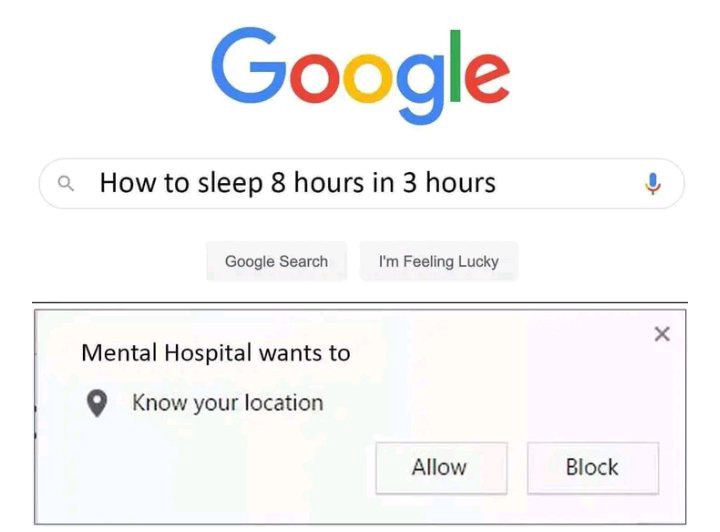
Task: Allow Mental Hospital to know location
Action: 441,468
